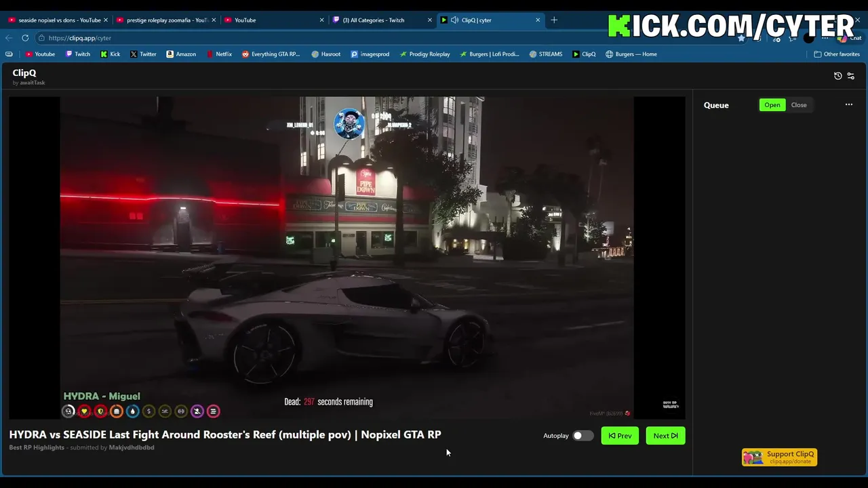Open a new browser tab with plus icon
Screen dimensions: 868x488
tap(554, 20)
